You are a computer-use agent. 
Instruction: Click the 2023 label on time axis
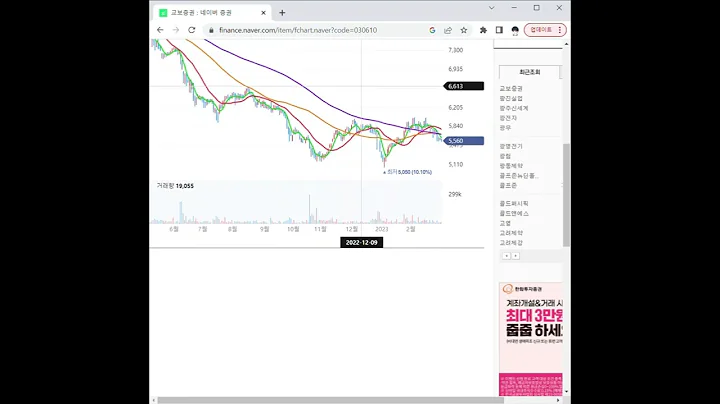(x=382, y=229)
